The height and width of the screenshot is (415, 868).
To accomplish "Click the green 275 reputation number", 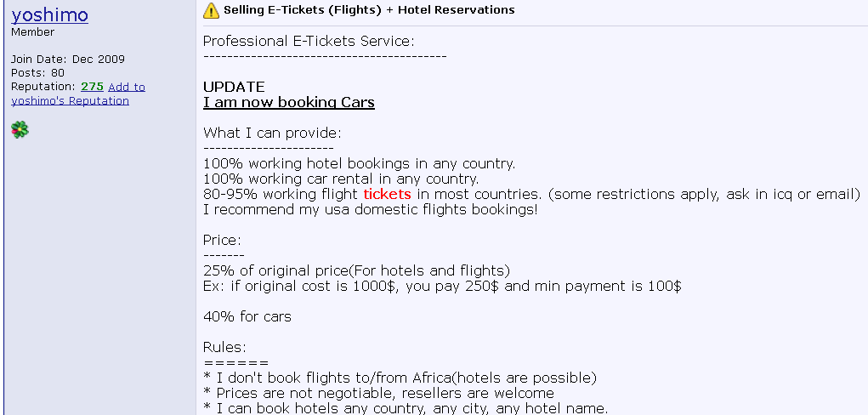I will click(92, 87).
